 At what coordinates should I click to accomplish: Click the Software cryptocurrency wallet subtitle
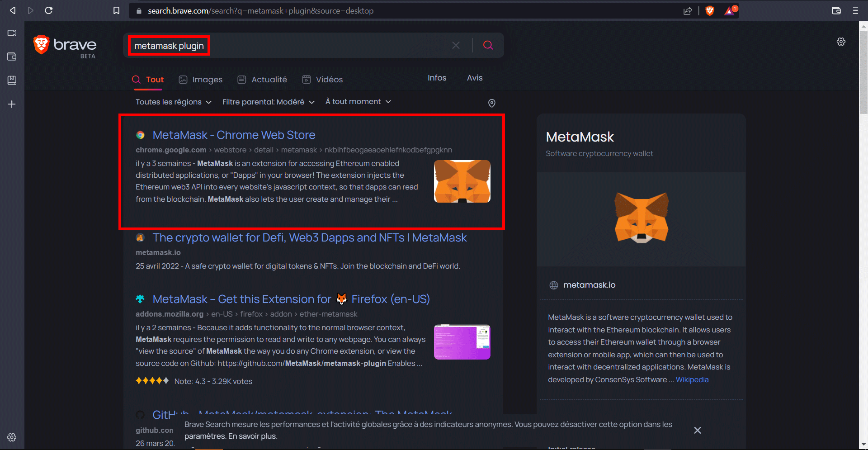click(x=599, y=153)
